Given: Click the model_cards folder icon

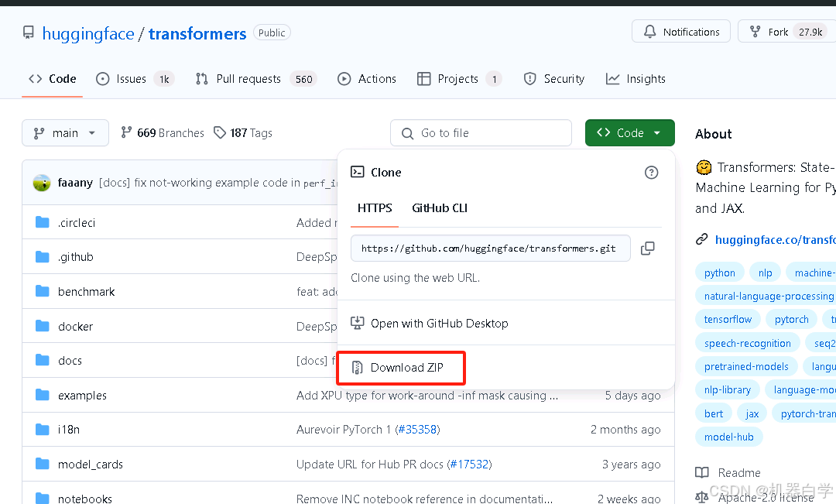Looking at the screenshot, I should click(x=42, y=464).
